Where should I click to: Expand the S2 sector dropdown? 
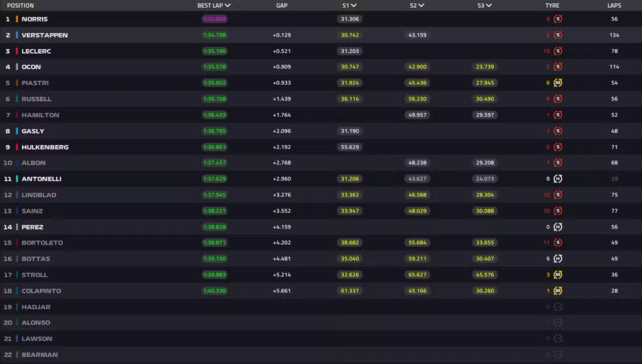click(421, 5)
